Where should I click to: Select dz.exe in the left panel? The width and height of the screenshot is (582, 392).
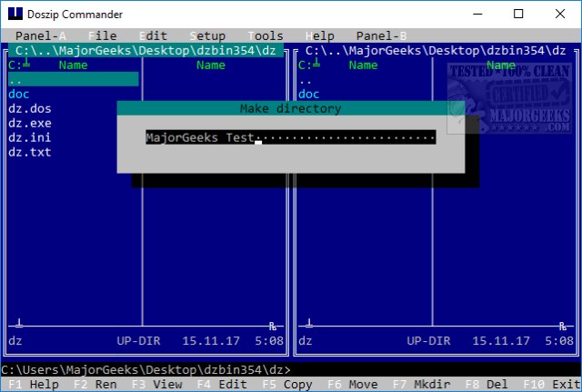tap(30, 124)
